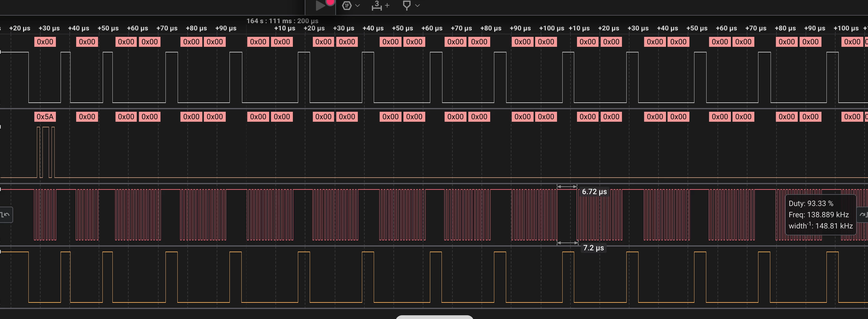Click the horizontal scrollbar at bottom
The width and height of the screenshot is (868, 319).
[435, 317]
